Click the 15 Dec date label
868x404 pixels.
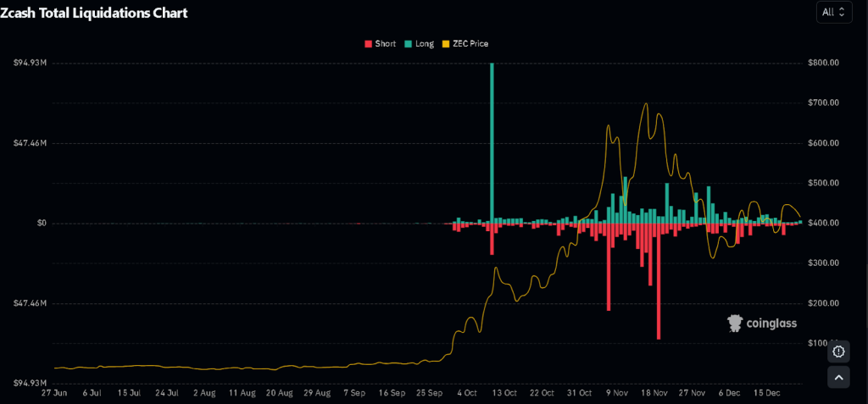point(766,394)
